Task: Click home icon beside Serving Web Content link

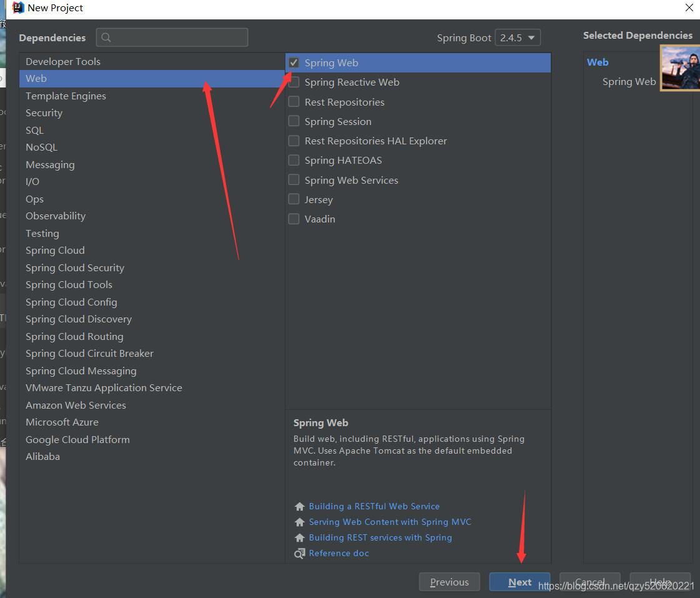Action: (300, 522)
